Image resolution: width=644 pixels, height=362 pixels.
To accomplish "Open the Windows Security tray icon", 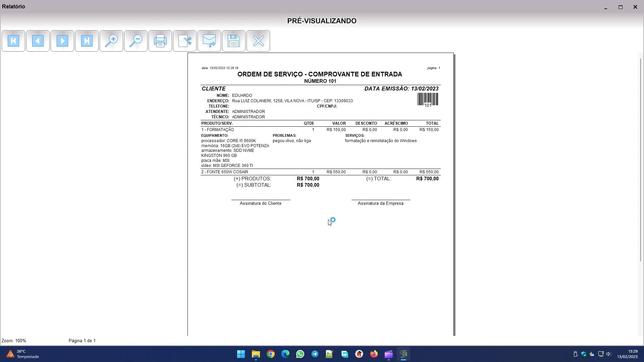I will point(584,354).
